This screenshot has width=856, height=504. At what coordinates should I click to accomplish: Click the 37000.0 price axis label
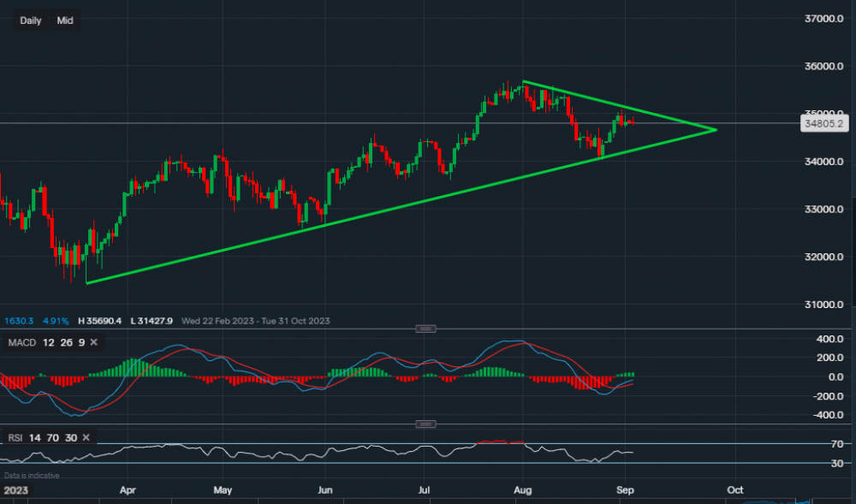click(x=825, y=19)
